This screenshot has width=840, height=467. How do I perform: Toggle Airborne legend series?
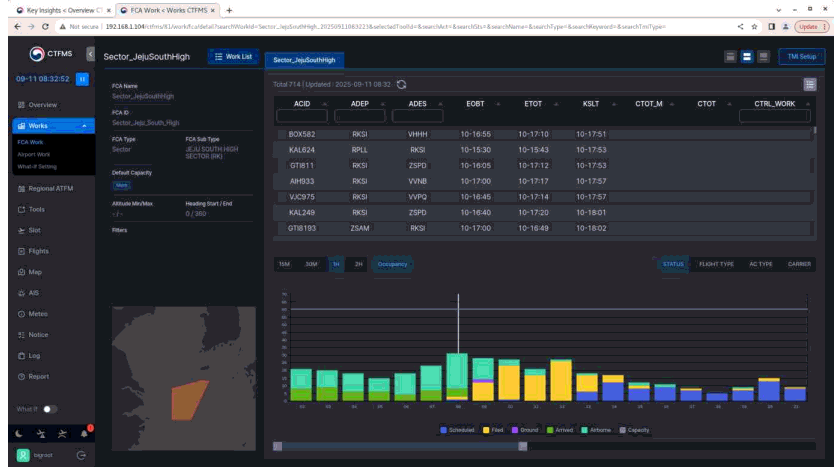(596, 430)
